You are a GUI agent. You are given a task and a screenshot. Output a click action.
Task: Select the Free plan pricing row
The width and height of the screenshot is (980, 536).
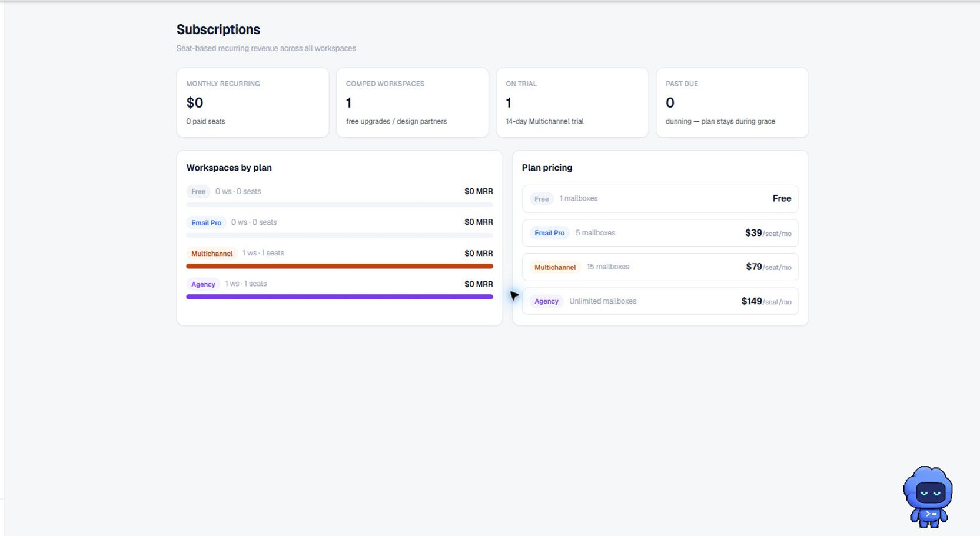[x=660, y=199]
